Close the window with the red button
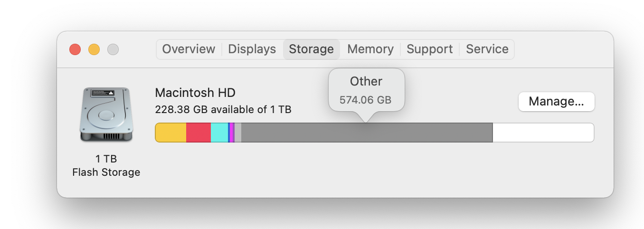The width and height of the screenshot is (644, 229). click(75, 49)
